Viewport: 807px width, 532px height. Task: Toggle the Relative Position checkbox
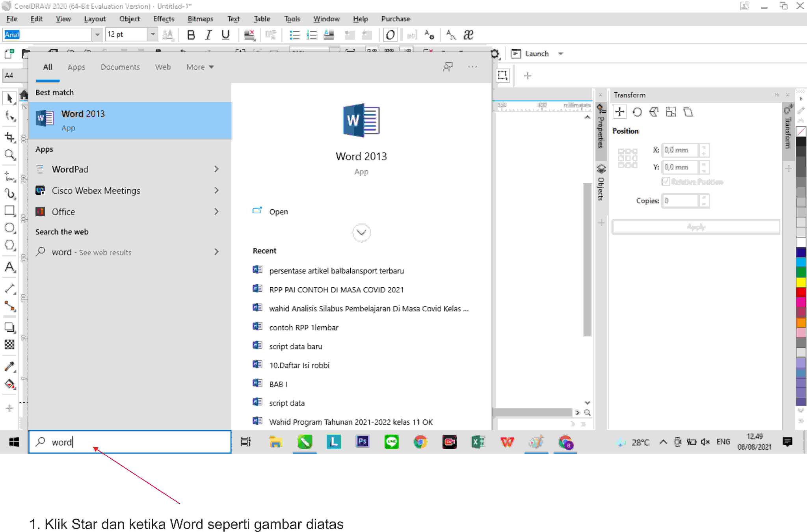(x=666, y=181)
